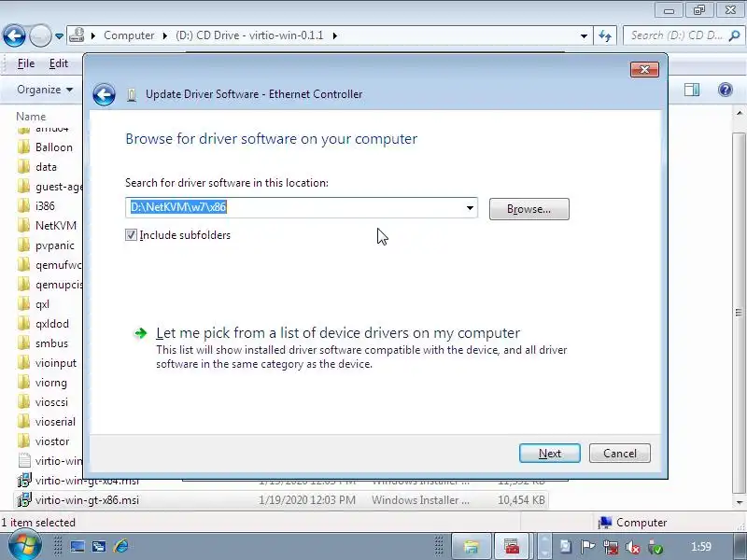
Task: Open the Windows Start button
Action: (x=25, y=546)
